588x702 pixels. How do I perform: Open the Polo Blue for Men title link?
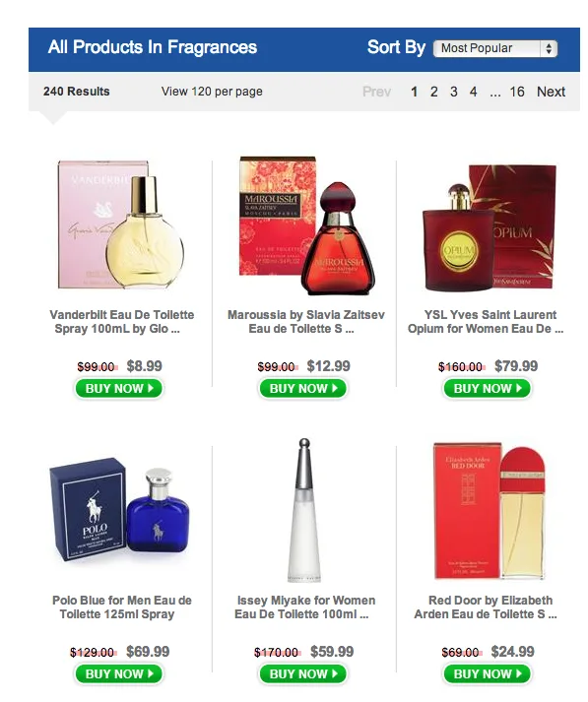121,607
